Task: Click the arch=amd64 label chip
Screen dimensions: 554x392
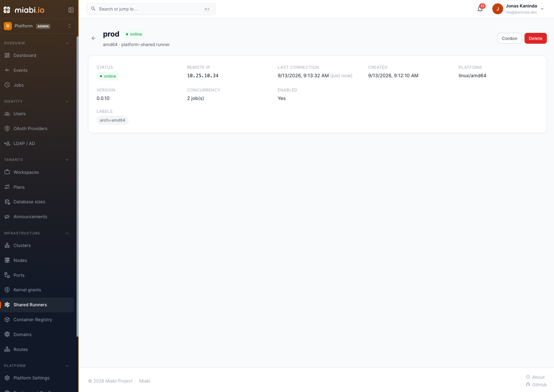Action: click(x=112, y=120)
